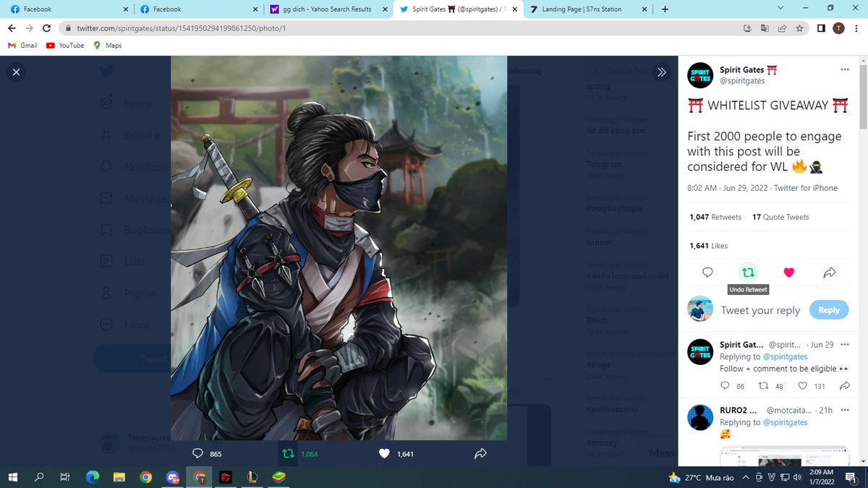This screenshot has height=488, width=868.
Task: View the 1,641 Likes list
Action: [x=709, y=246]
